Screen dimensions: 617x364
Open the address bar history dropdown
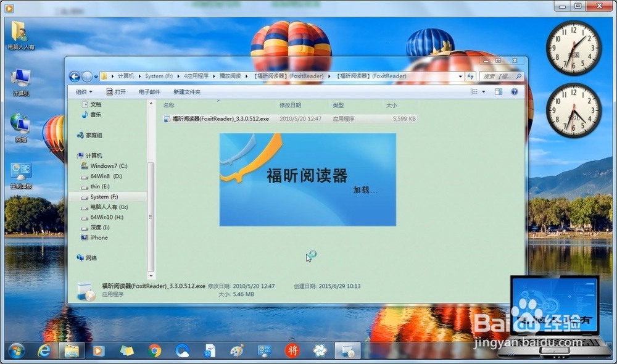[460, 77]
